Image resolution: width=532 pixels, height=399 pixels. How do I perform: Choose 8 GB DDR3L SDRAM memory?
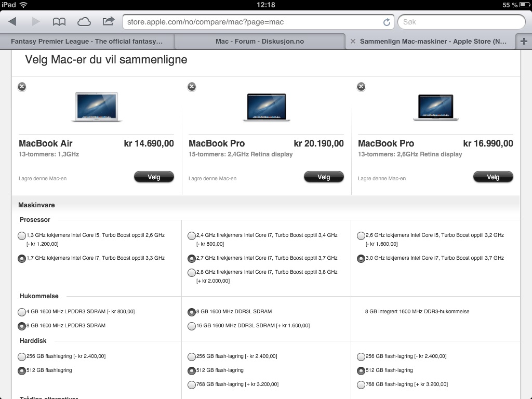click(x=192, y=312)
